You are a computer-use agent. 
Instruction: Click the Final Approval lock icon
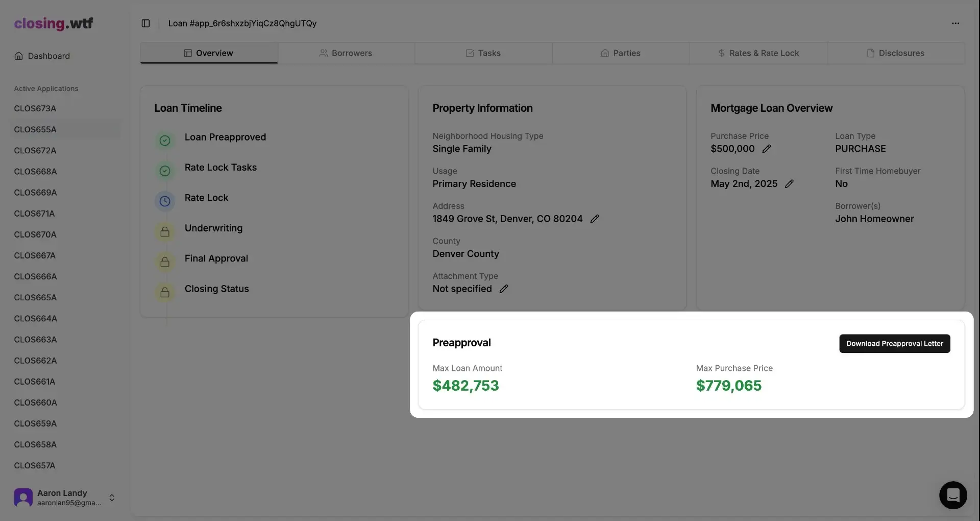click(x=164, y=262)
